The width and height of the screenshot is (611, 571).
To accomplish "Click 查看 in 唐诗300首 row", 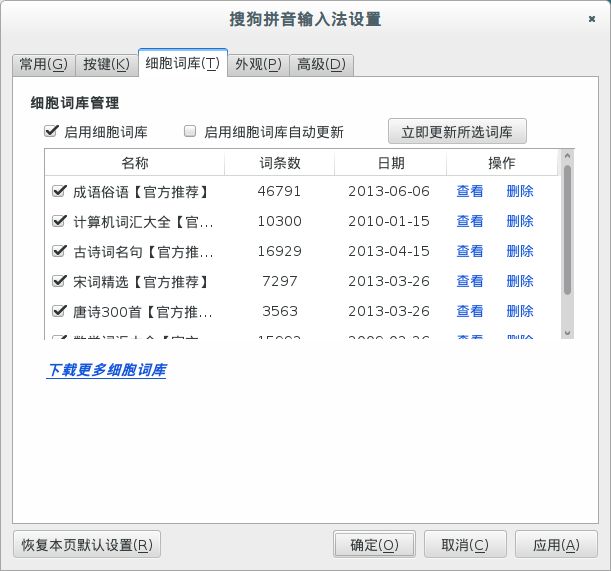I will (x=470, y=311).
